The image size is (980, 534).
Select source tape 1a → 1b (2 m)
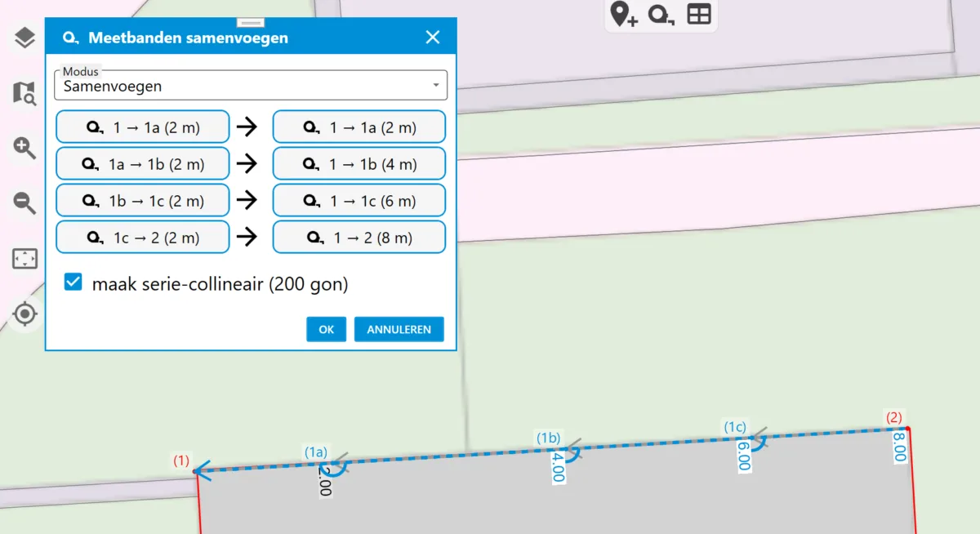click(x=143, y=164)
